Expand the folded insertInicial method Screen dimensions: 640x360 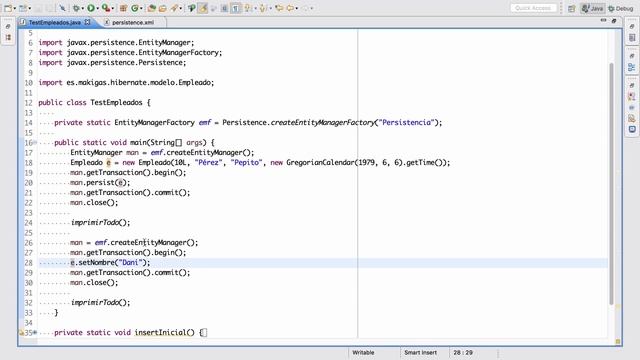[x=35, y=333]
